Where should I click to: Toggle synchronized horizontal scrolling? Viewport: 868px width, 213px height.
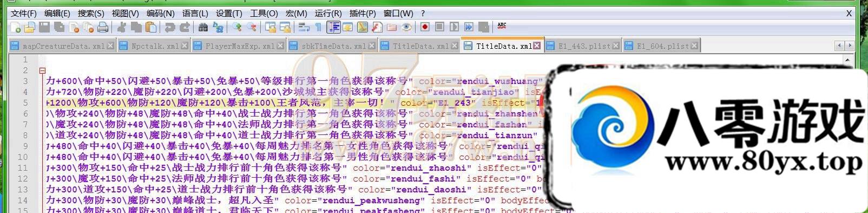pos(285,27)
